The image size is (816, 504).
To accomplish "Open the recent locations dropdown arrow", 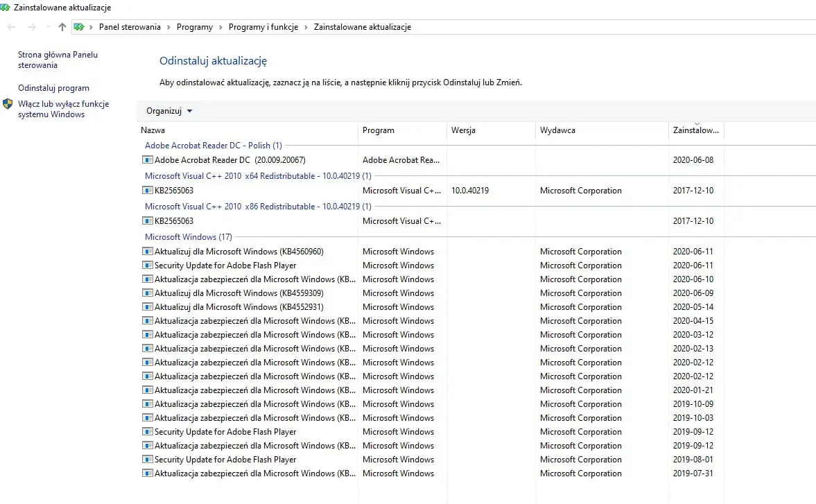I will coord(48,27).
